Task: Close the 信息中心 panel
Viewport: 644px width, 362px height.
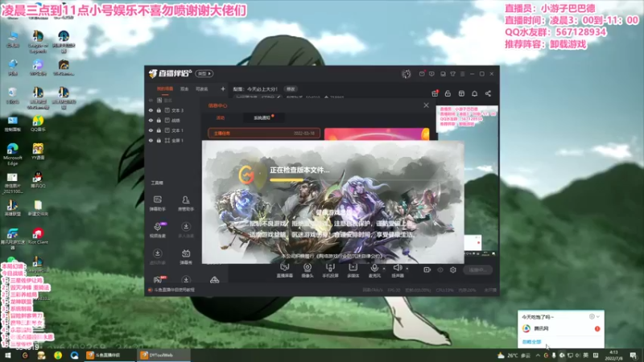Action: point(426,105)
